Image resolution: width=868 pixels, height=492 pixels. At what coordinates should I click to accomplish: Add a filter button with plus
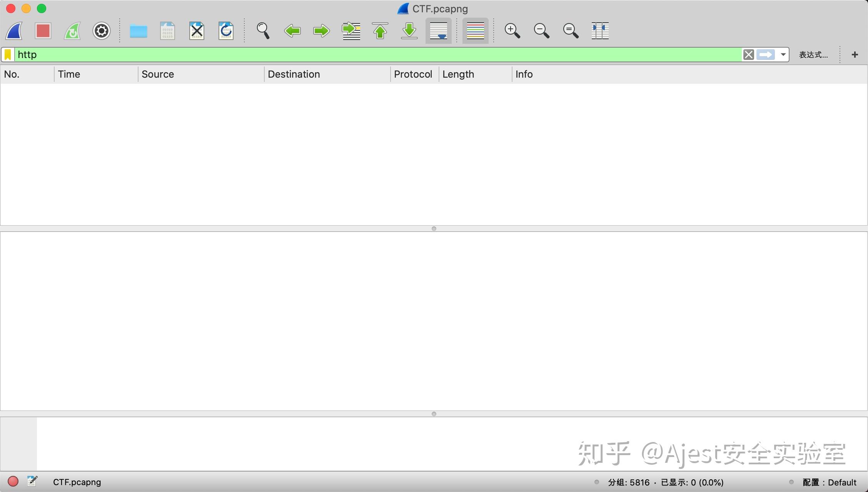855,55
